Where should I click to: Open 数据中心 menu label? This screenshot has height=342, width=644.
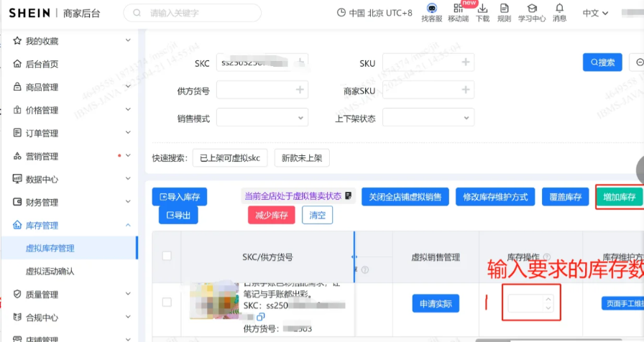(42, 180)
